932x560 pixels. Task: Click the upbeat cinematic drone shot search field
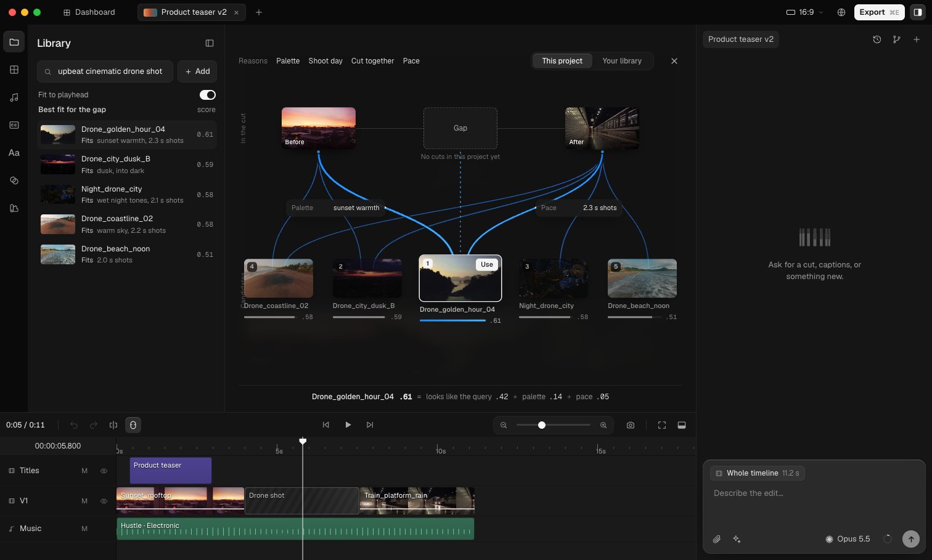pos(105,71)
